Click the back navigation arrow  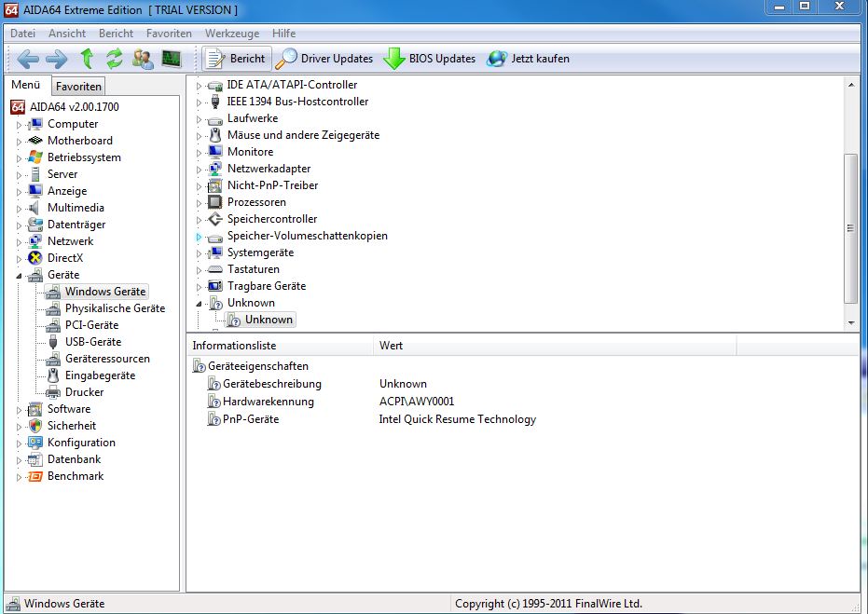click(28, 59)
